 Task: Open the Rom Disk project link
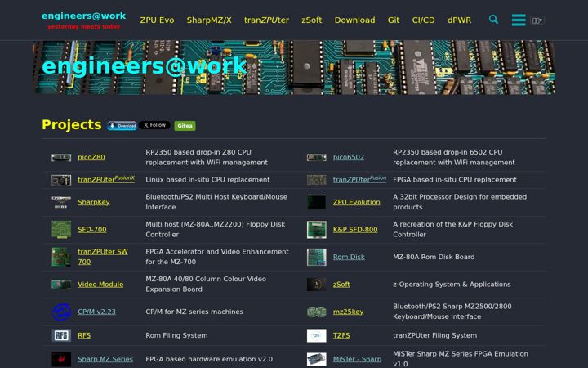(x=349, y=257)
